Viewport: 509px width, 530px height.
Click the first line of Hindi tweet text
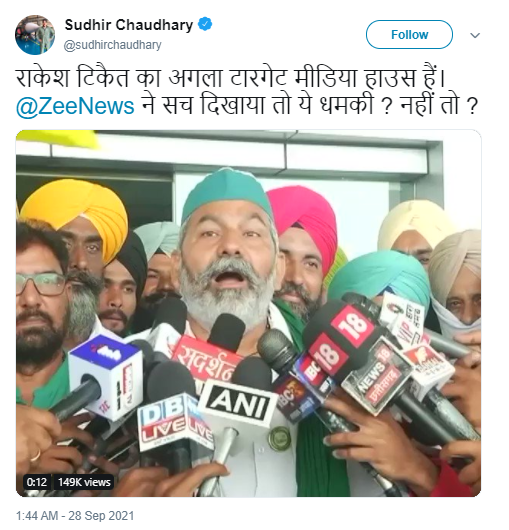(x=231, y=78)
